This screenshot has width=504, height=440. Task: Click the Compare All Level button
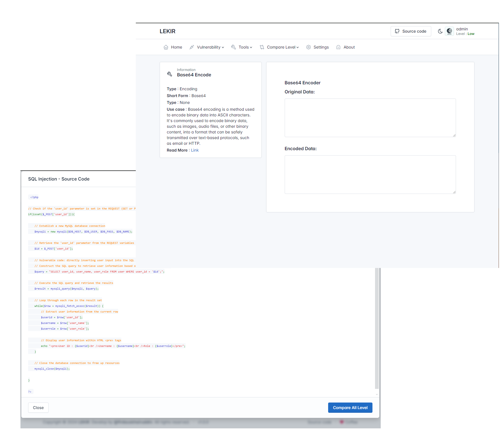350,408
